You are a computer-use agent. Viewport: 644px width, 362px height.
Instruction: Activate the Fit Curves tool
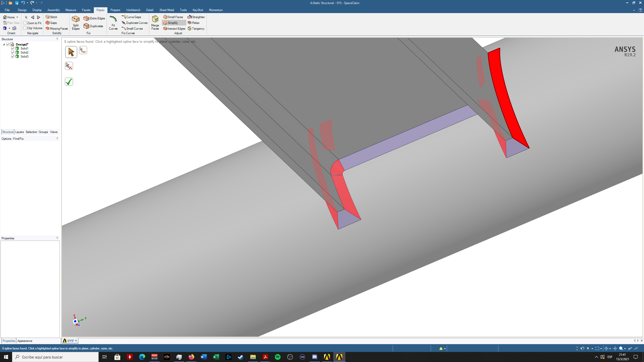[113, 20]
